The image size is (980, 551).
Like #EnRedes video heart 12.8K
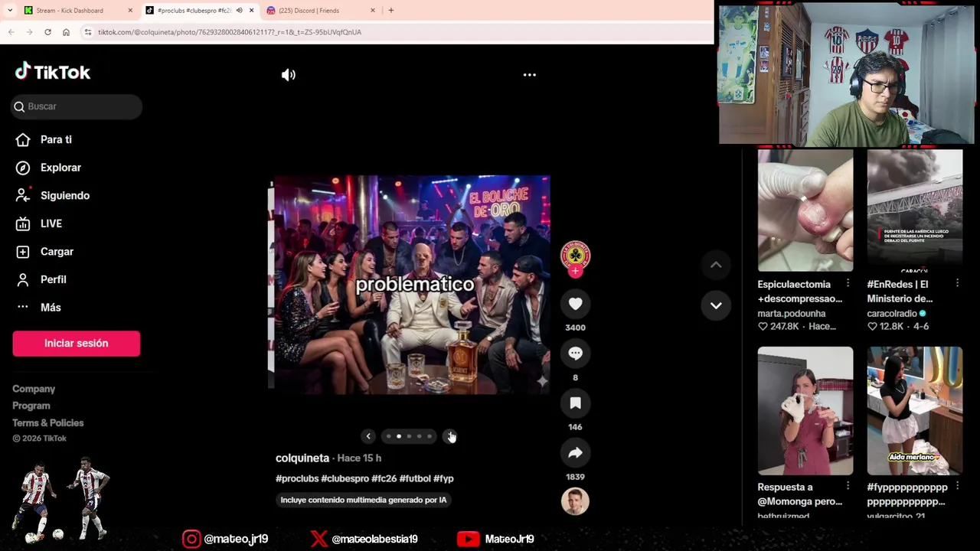pyautogui.click(x=872, y=326)
